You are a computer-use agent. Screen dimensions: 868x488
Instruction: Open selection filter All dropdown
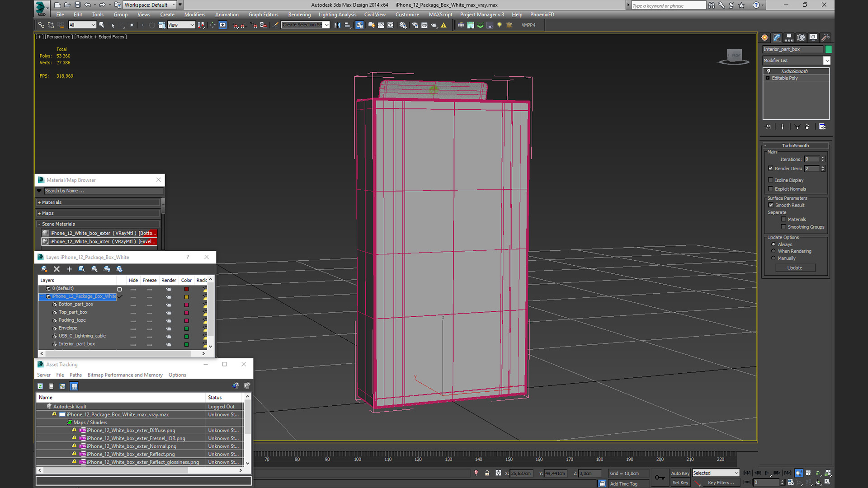pos(82,25)
